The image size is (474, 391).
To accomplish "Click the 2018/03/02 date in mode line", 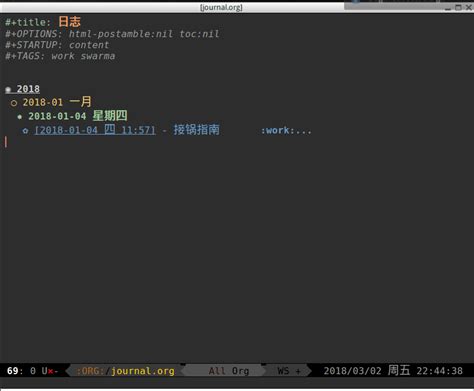I will coord(352,371).
